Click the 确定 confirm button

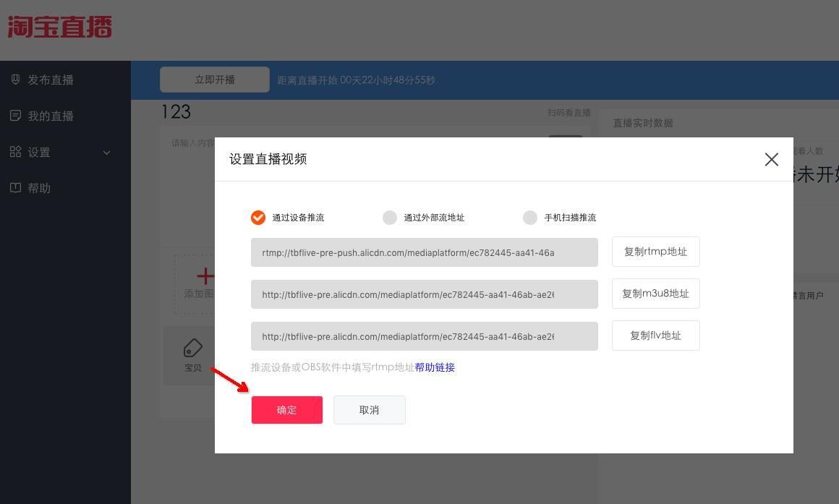(x=286, y=410)
